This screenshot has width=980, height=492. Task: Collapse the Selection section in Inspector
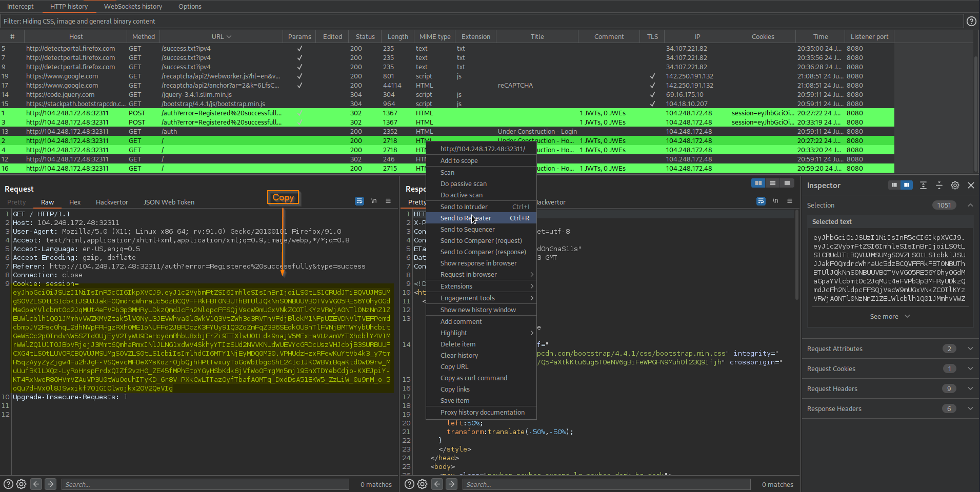coord(970,205)
